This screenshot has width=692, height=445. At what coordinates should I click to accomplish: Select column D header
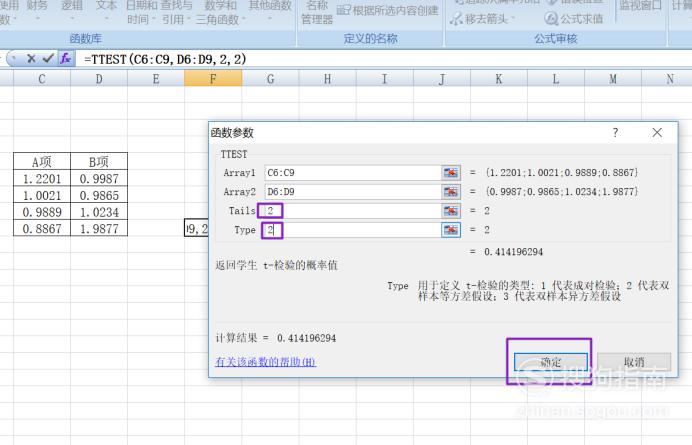tap(99, 79)
